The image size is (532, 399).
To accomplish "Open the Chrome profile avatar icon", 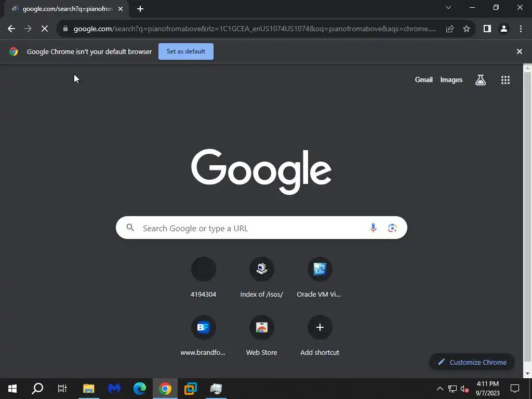I will click(x=504, y=29).
